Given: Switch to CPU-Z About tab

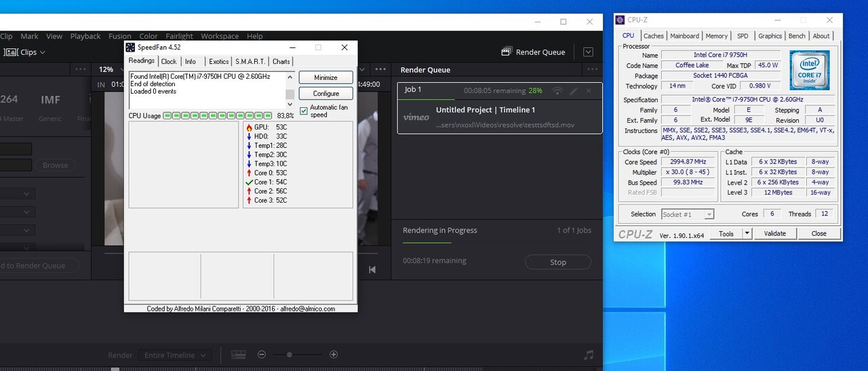Looking at the screenshot, I should pos(821,36).
